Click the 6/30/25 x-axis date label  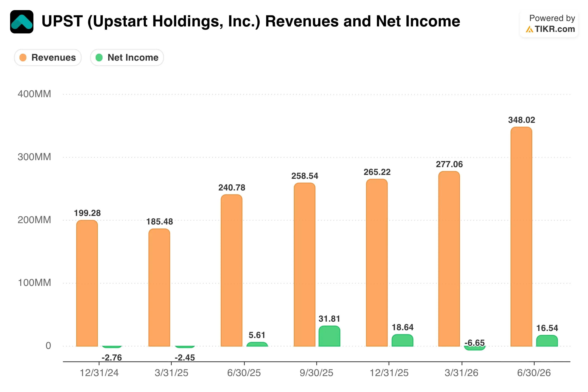tap(244, 373)
